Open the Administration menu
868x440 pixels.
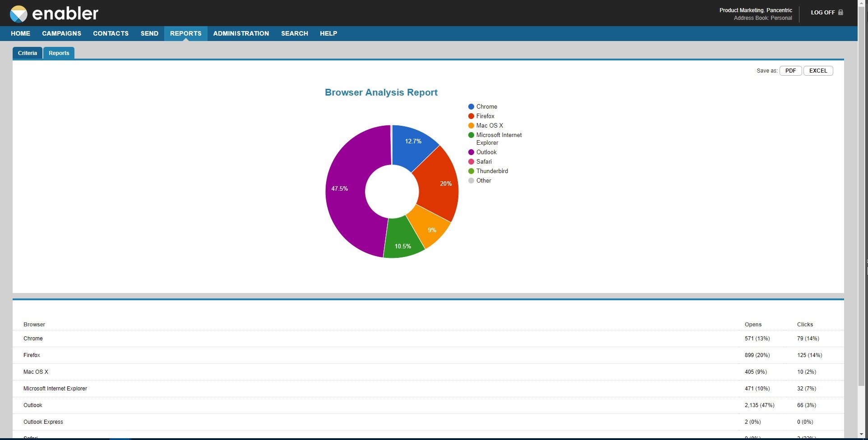(x=241, y=33)
